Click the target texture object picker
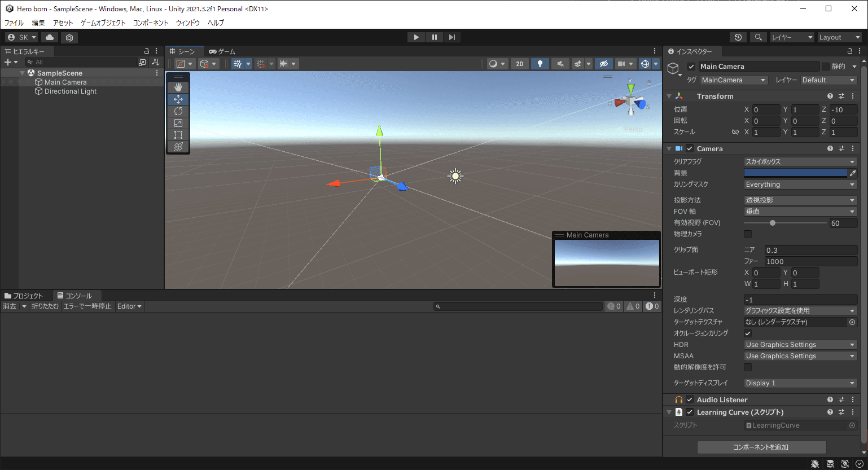The height and width of the screenshot is (470, 868). tap(852, 322)
